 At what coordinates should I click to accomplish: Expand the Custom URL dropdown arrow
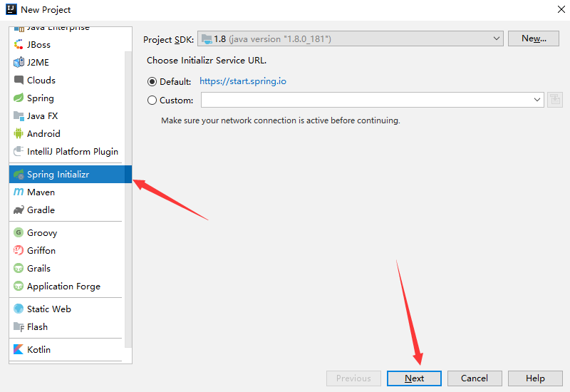point(537,100)
